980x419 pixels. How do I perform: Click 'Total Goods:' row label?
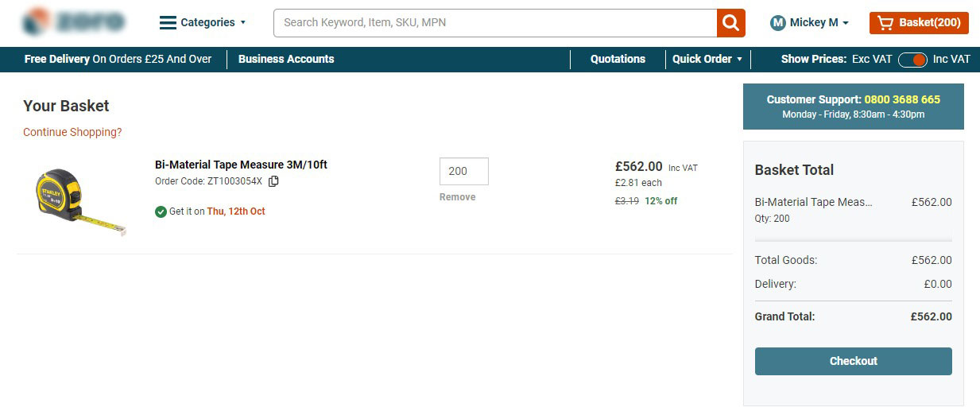[786, 260]
